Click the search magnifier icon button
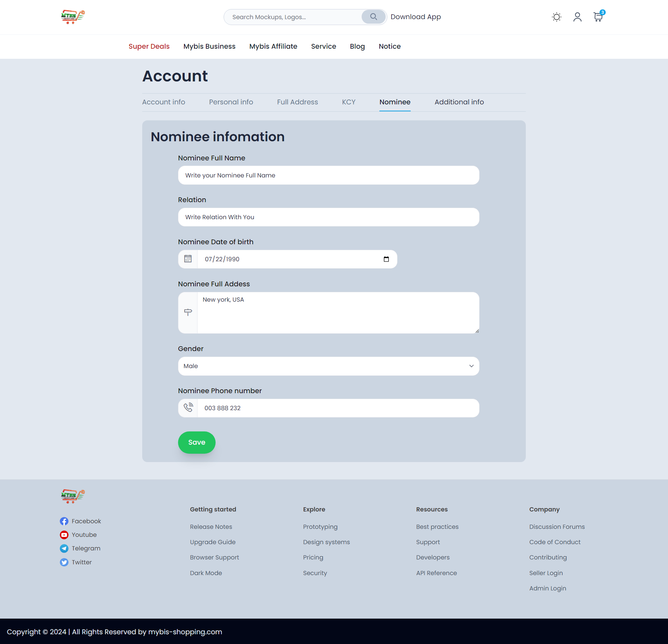668x644 pixels. (x=373, y=17)
